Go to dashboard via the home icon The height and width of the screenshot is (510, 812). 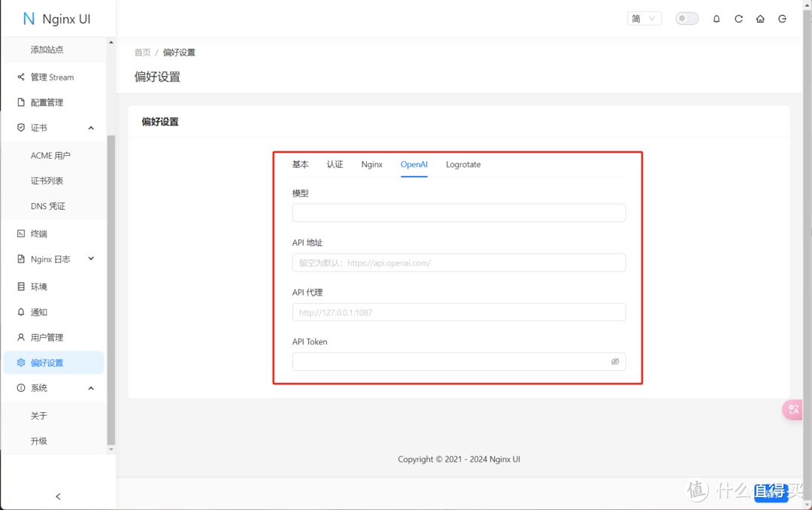tap(760, 18)
